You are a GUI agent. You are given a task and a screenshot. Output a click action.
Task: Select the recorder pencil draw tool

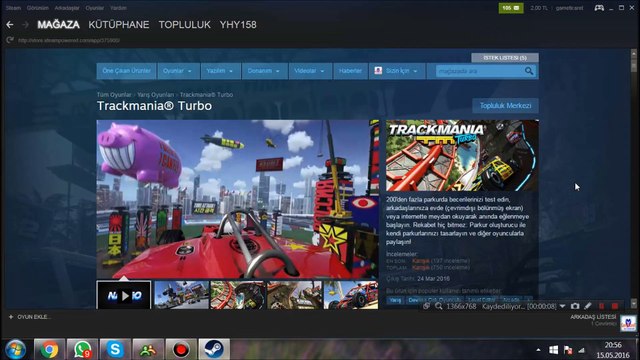pos(588,306)
